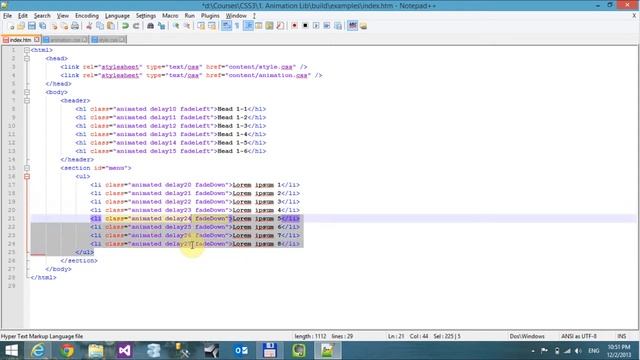Image resolution: width=640 pixels, height=360 pixels.
Task: Open the Language menu
Action: [117, 16]
